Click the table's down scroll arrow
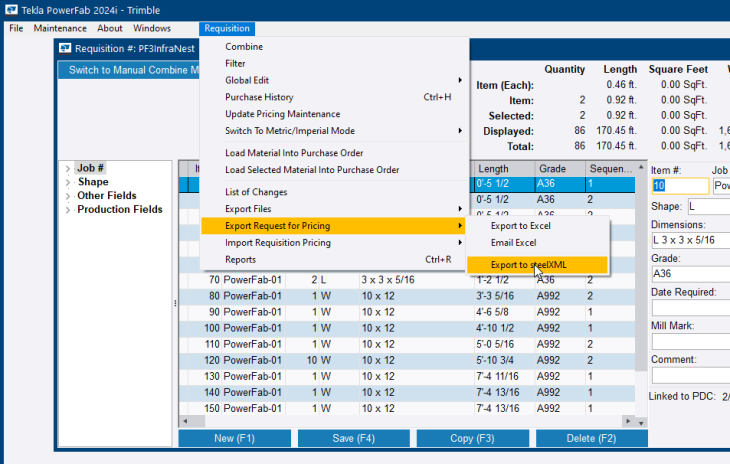 pyautogui.click(x=641, y=423)
